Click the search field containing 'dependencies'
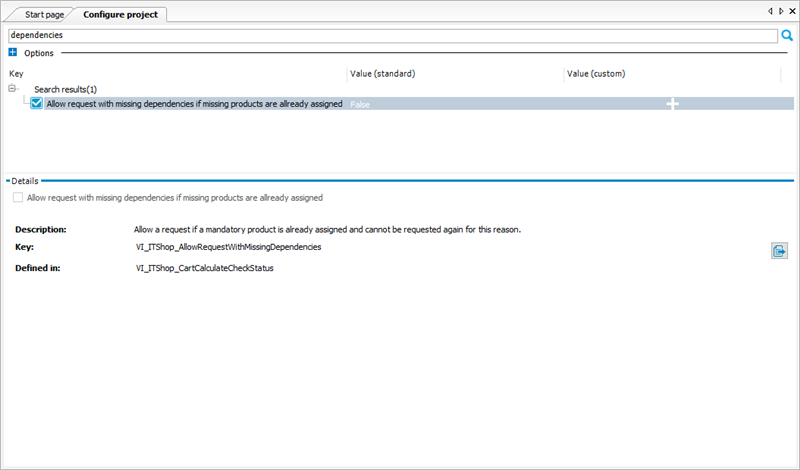This screenshot has width=800, height=470. pyautogui.click(x=393, y=35)
